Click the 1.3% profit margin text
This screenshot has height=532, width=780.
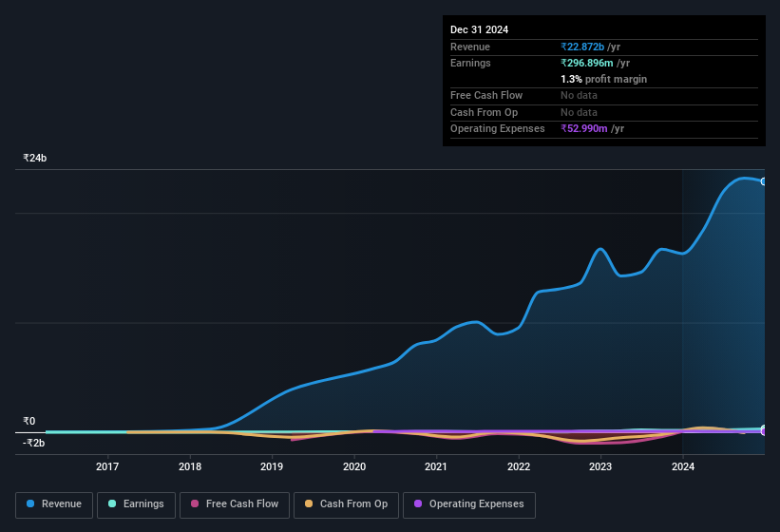coord(603,79)
